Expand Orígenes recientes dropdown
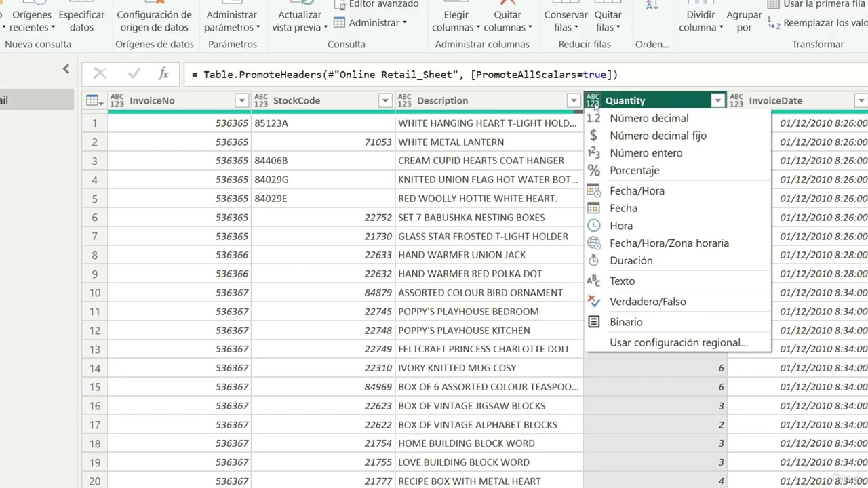 (x=32, y=20)
